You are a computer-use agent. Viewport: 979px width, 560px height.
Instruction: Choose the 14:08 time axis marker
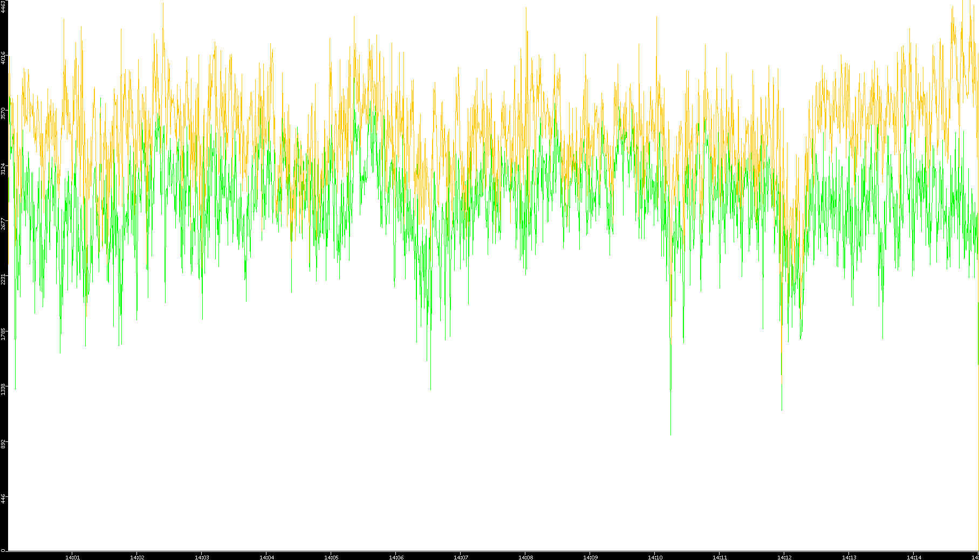coord(525,557)
